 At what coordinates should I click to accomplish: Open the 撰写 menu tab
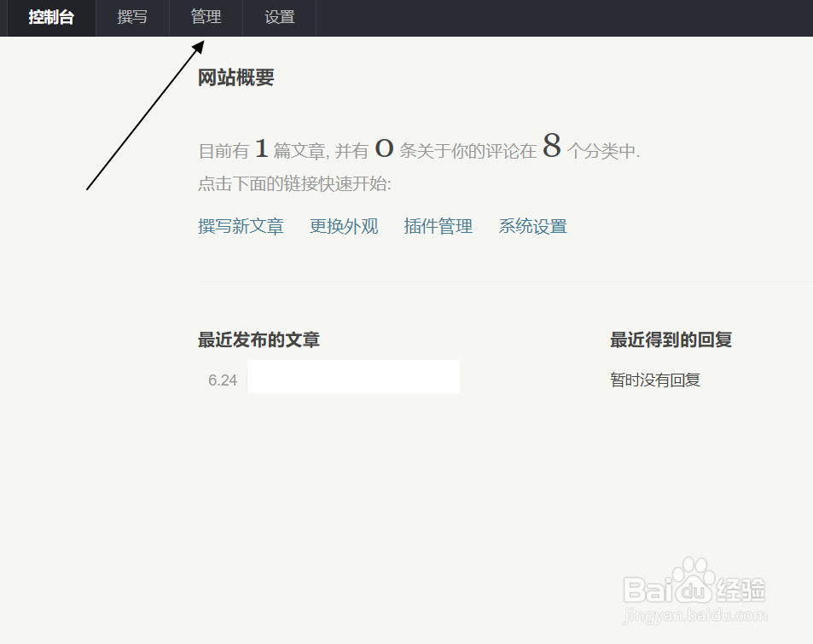132,18
